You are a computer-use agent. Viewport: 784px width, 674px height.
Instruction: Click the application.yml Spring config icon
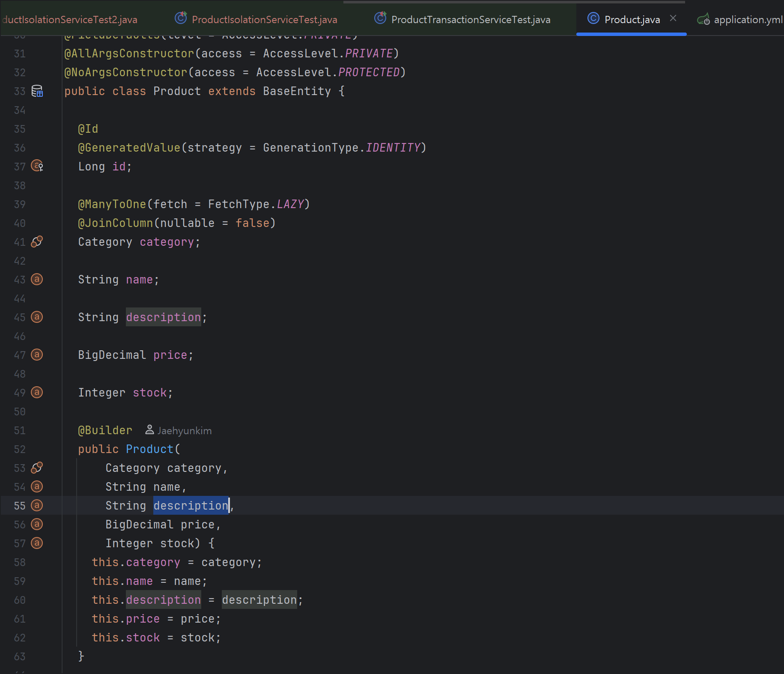704,19
